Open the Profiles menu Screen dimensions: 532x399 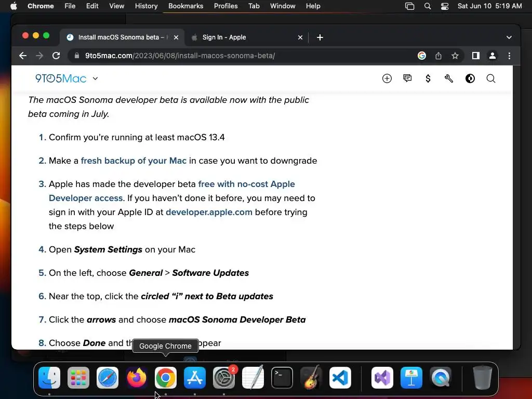pyautogui.click(x=225, y=6)
